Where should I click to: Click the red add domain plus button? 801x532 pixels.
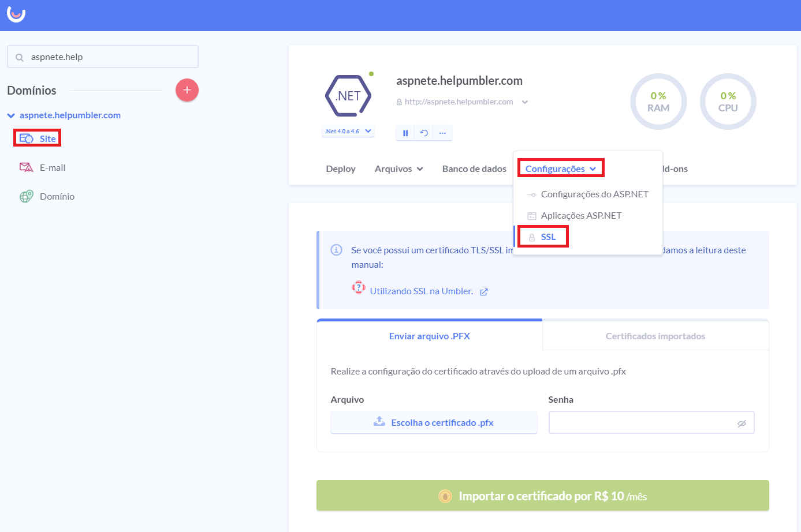[x=187, y=90]
